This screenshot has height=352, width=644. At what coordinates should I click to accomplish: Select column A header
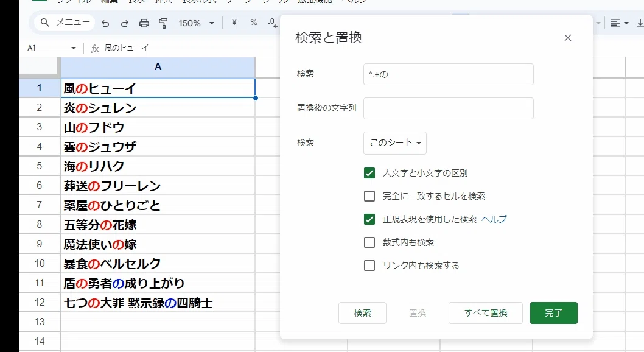click(x=158, y=66)
